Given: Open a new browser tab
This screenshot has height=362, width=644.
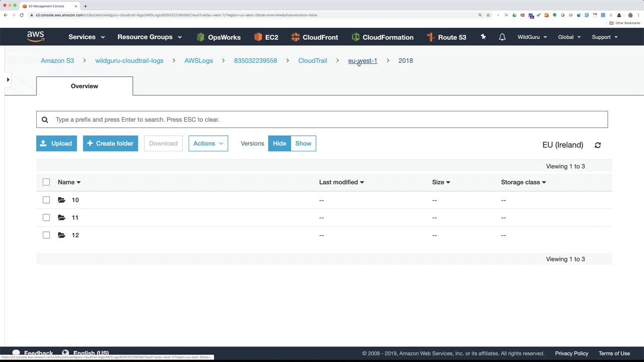Looking at the screenshot, I should pos(86,6).
